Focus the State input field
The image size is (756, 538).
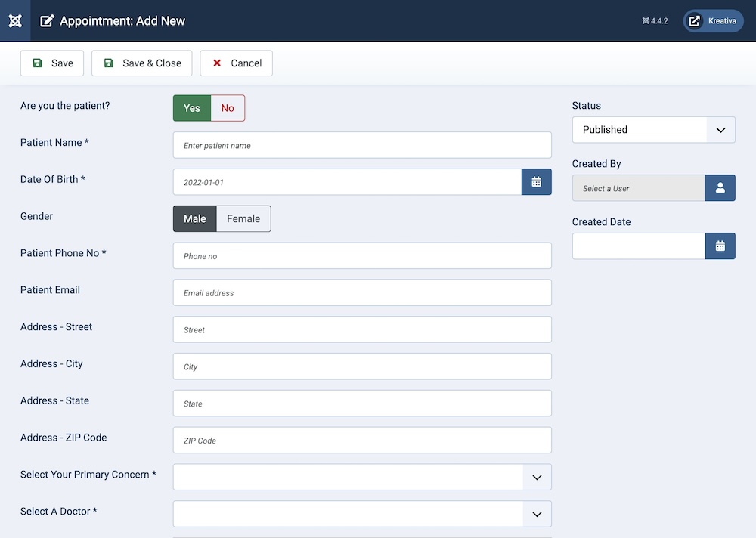(362, 403)
